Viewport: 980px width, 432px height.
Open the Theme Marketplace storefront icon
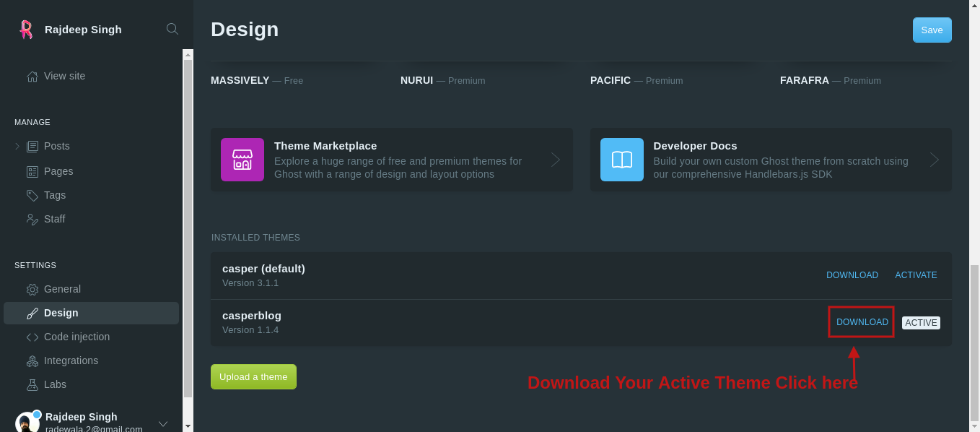242,159
